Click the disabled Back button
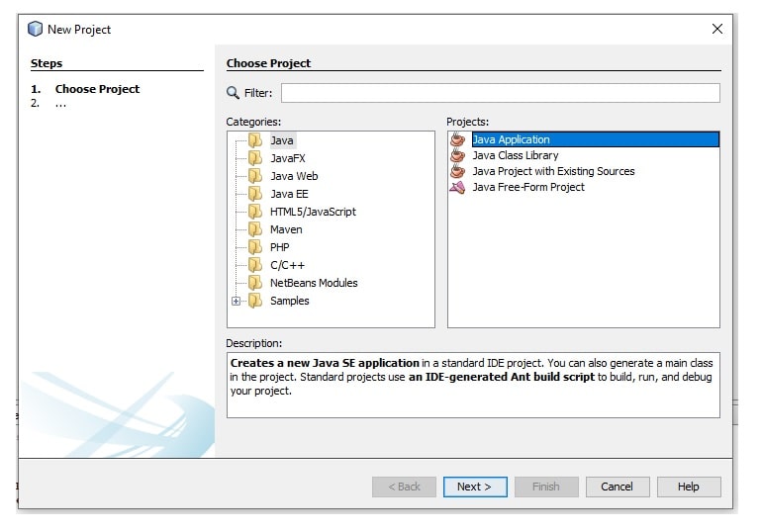 (405, 487)
